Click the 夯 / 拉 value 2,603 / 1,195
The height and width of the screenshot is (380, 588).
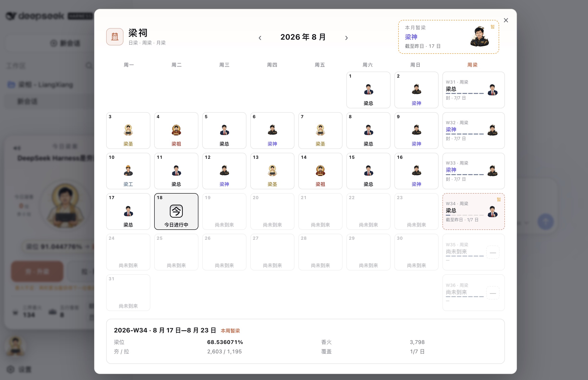pyautogui.click(x=224, y=351)
